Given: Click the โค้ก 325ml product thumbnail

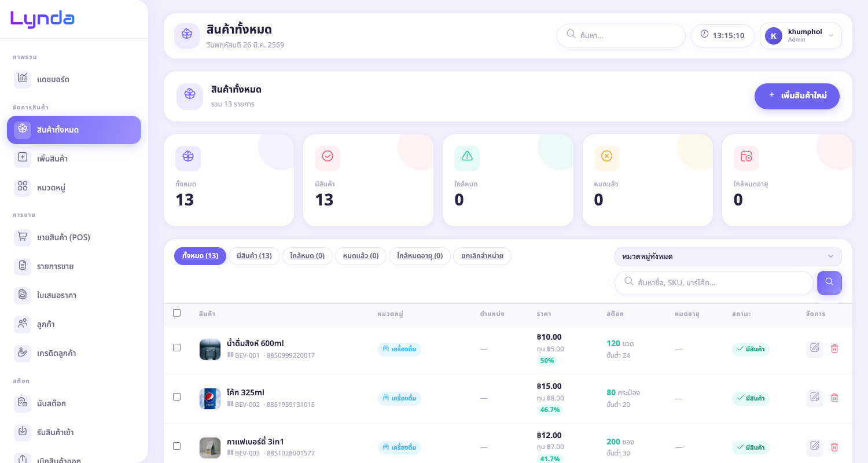Looking at the screenshot, I should 210,398.
